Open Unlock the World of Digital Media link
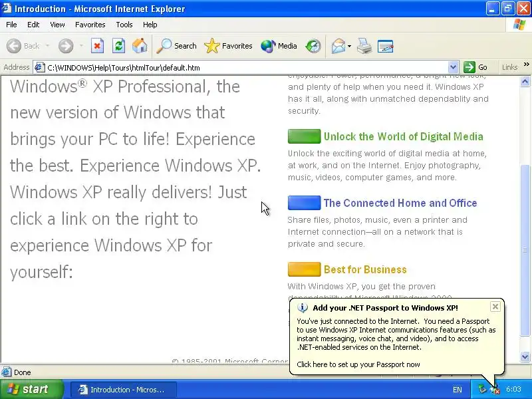Viewport: 532px width, 399px height. click(x=404, y=136)
